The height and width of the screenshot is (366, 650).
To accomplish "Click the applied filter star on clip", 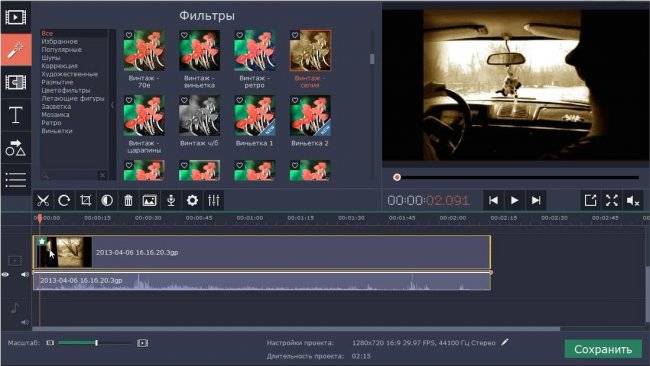I will pyautogui.click(x=42, y=241).
